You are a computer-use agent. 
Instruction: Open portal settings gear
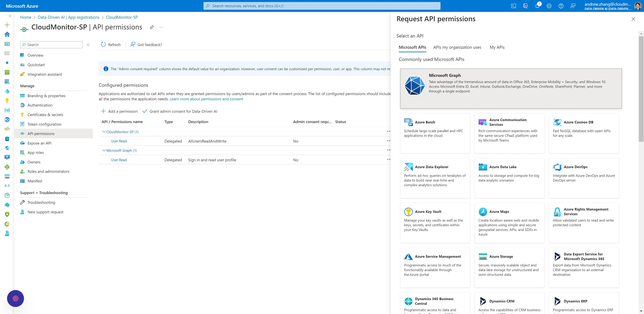pos(549,6)
